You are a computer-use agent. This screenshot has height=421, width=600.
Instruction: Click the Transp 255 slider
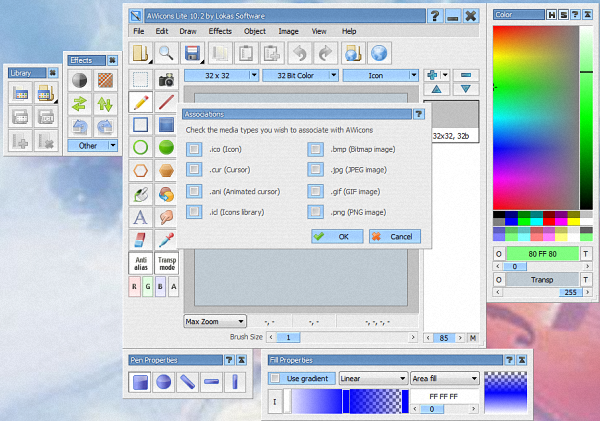point(542,292)
